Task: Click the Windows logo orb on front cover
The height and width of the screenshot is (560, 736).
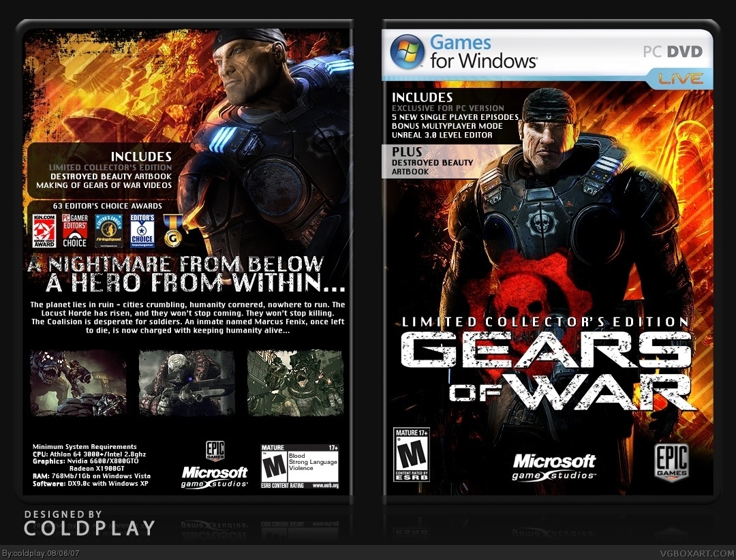Action: click(x=407, y=52)
